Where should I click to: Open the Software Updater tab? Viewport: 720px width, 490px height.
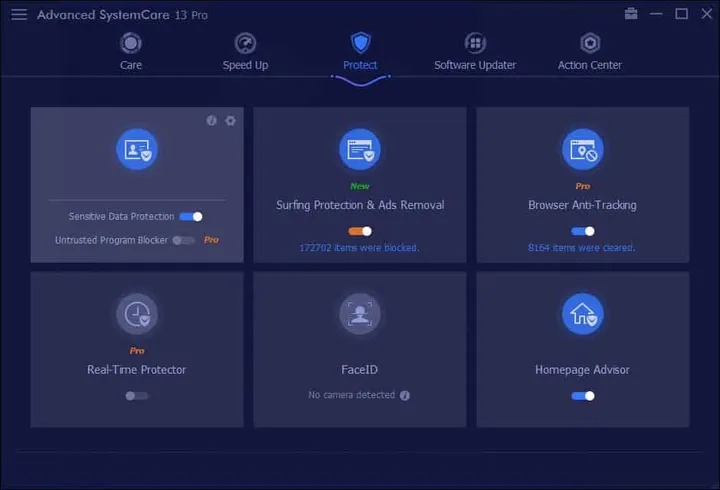coord(475,65)
